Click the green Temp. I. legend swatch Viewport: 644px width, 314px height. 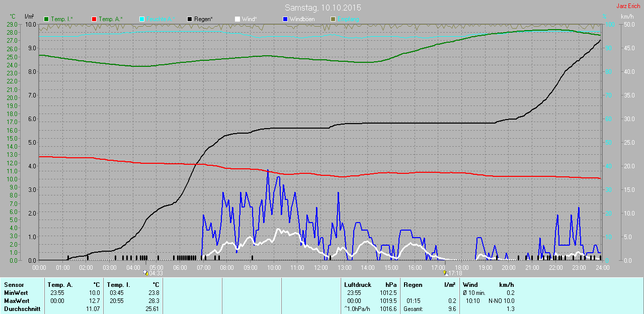[47, 19]
